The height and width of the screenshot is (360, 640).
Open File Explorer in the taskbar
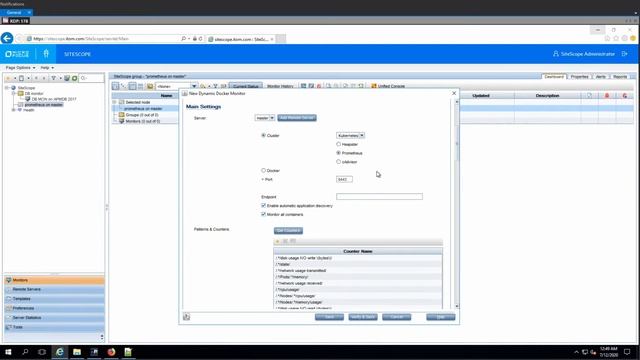pyautogui.click(x=77, y=352)
